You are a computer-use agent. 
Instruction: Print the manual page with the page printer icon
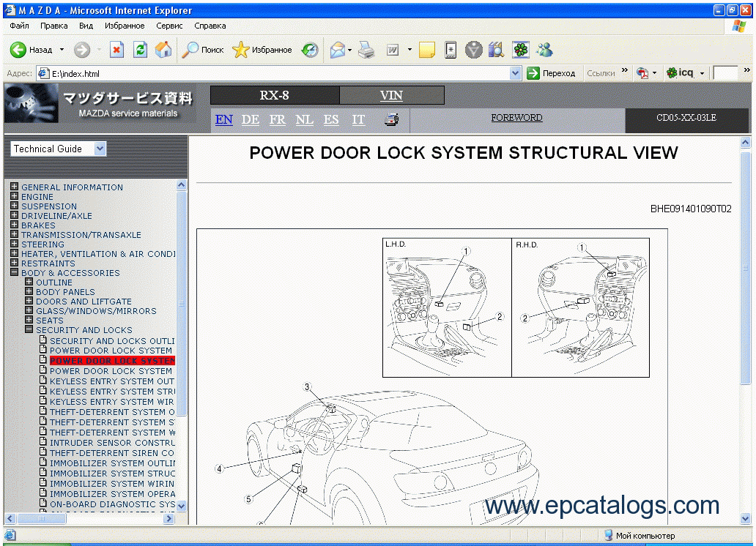click(391, 119)
